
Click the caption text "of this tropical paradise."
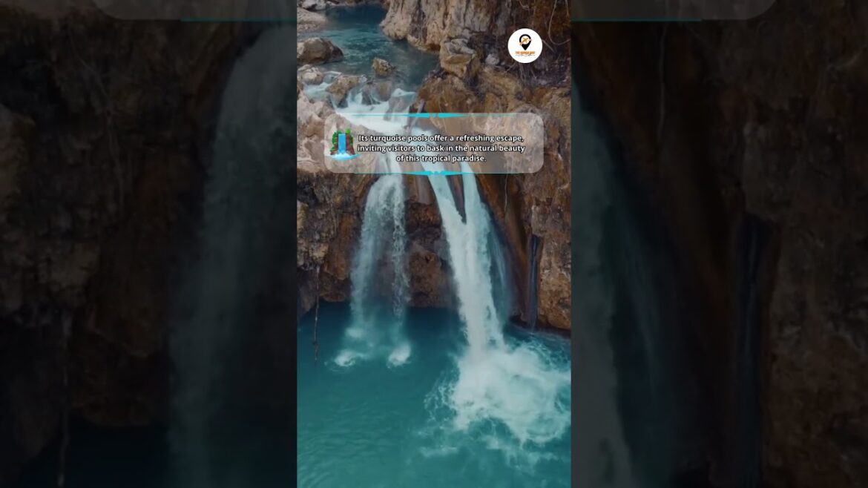tap(441, 159)
